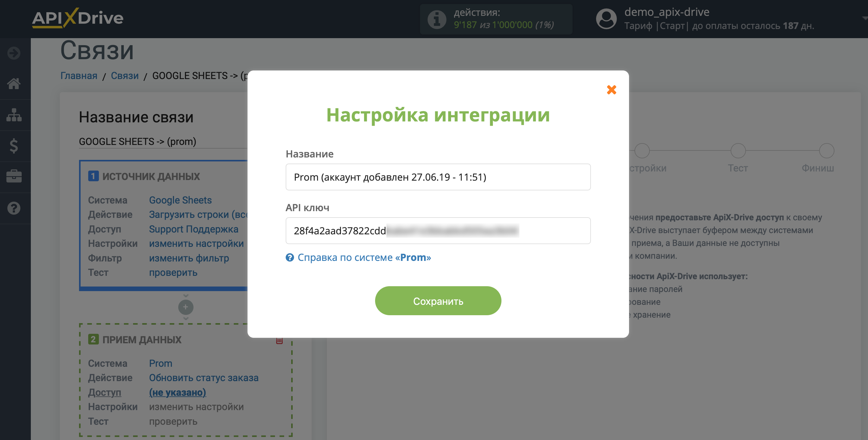Open the connections sitemap icon in sidebar
Image resolution: width=868 pixels, height=440 pixels.
coord(14,115)
